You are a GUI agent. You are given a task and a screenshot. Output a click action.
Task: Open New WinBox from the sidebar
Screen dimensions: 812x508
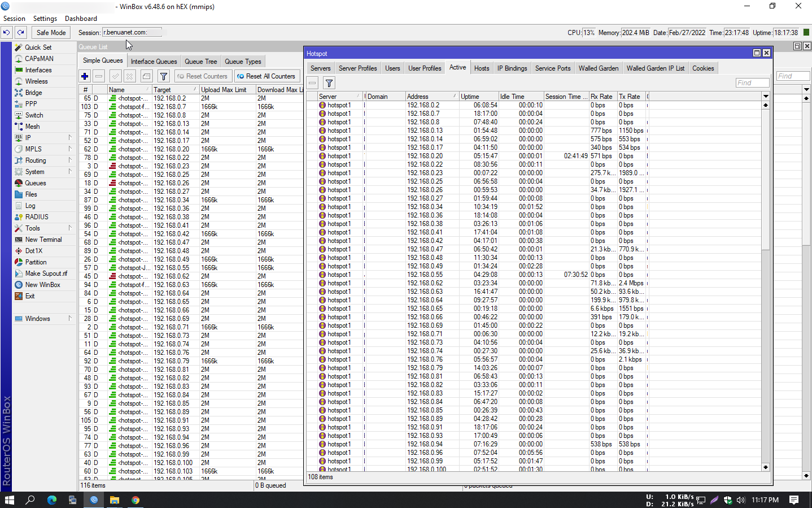tap(42, 285)
